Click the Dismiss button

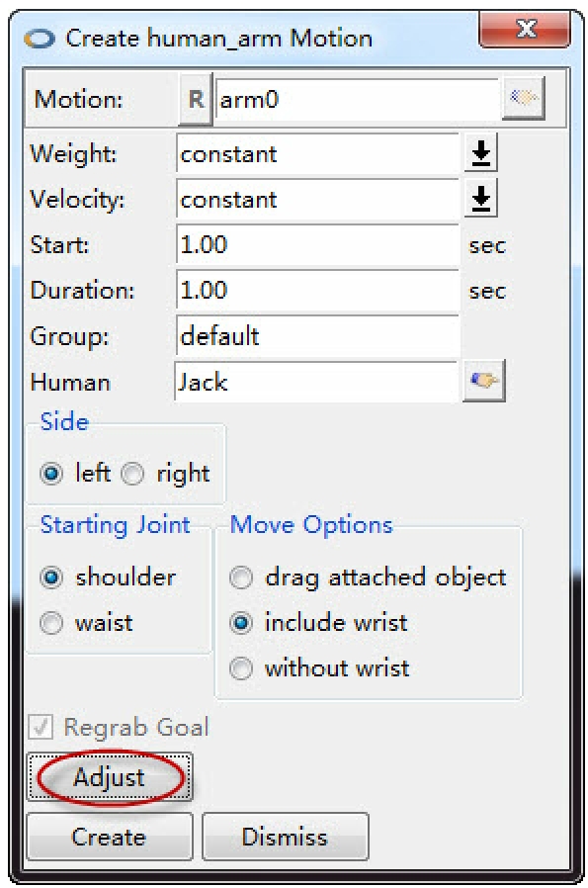click(x=286, y=837)
